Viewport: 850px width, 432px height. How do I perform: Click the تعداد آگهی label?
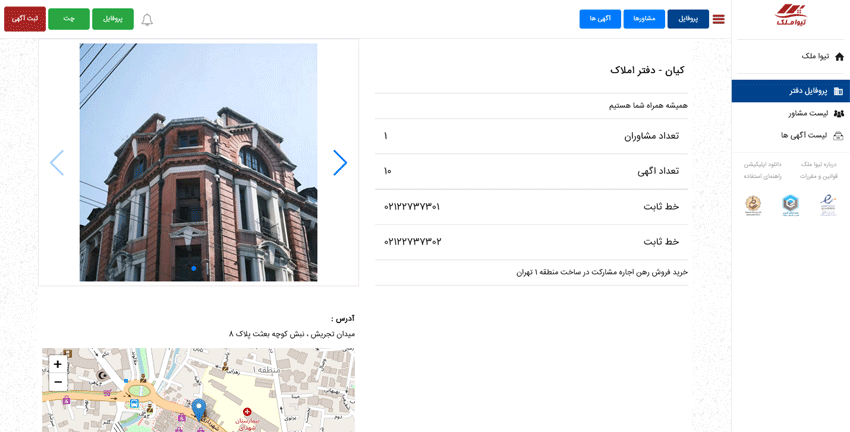658,171
